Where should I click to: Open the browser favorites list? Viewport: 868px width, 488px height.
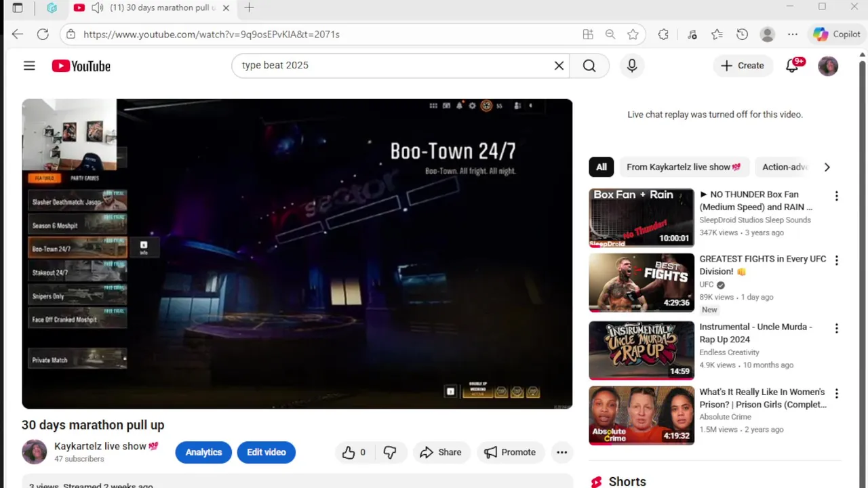(717, 34)
